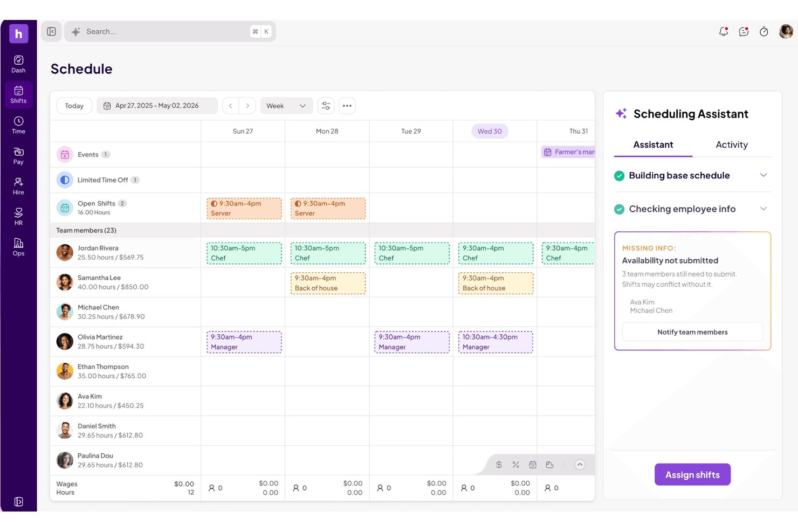
Task: Open Jordan Rivera's Sunday Chef shift
Action: click(244, 253)
